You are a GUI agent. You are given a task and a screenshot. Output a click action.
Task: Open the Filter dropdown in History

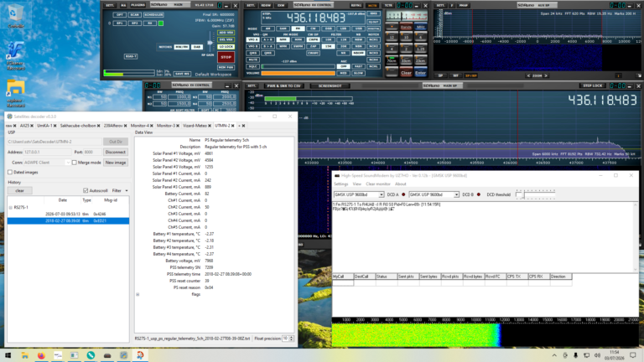(120, 190)
